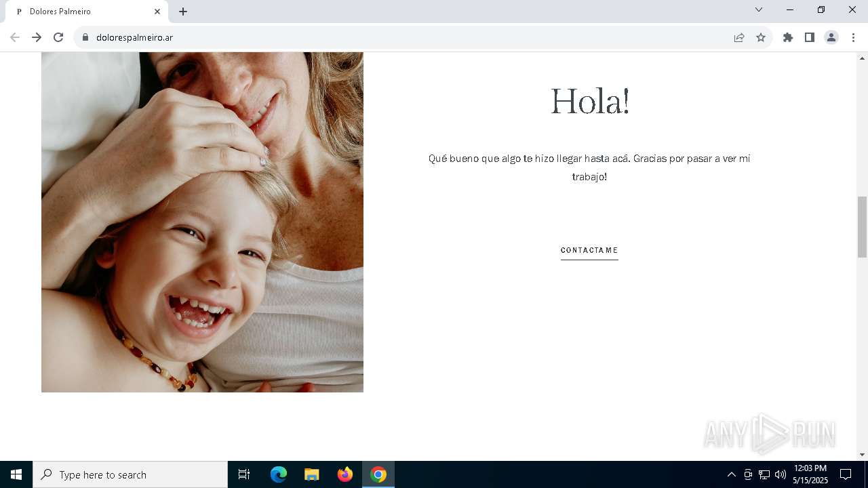Jump via the page vertical scrollbar thumb
The width and height of the screenshot is (868, 488).
862,226
